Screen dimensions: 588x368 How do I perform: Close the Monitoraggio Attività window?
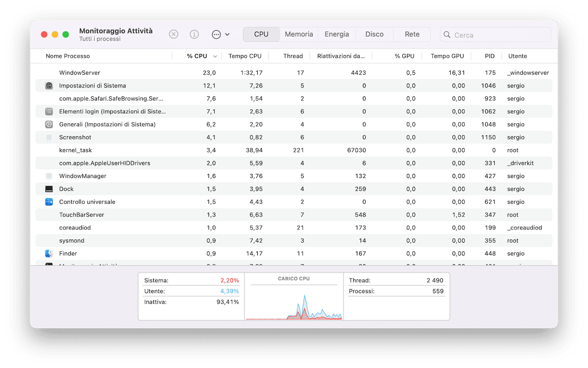coord(44,35)
